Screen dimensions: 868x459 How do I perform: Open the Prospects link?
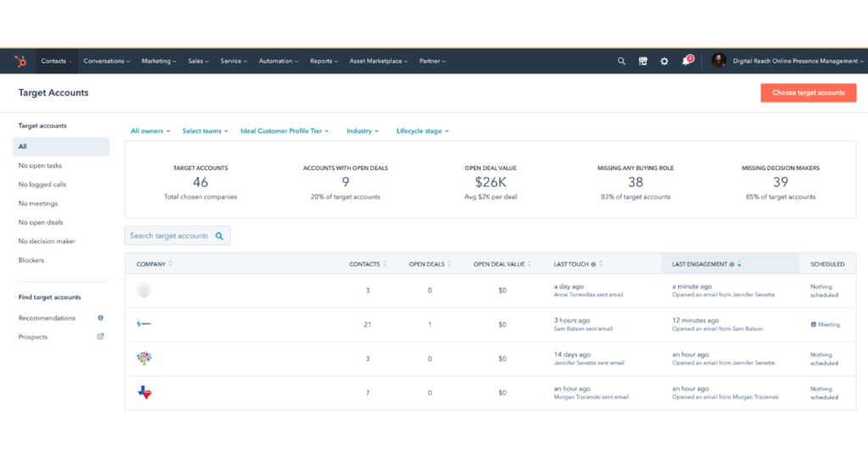(x=33, y=337)
